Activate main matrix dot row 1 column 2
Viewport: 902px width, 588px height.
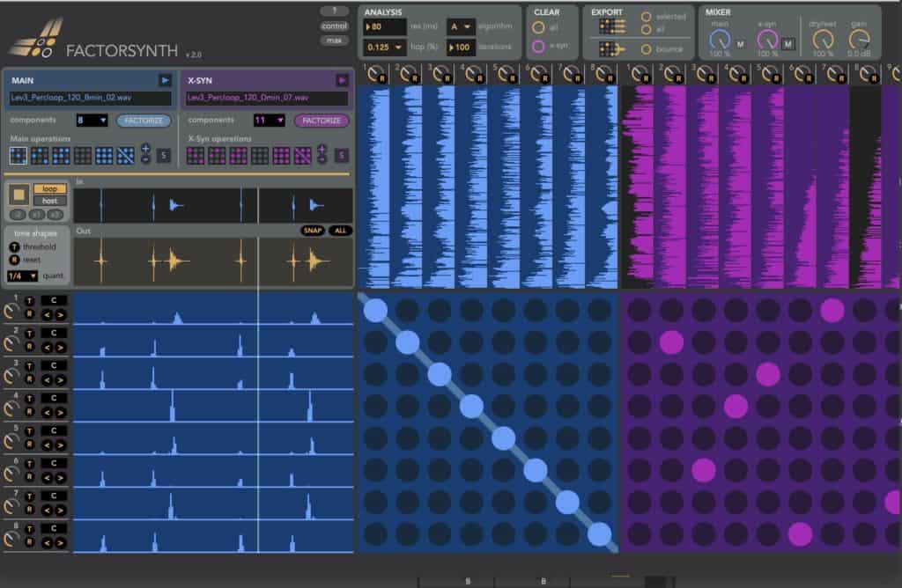point(407,311)
